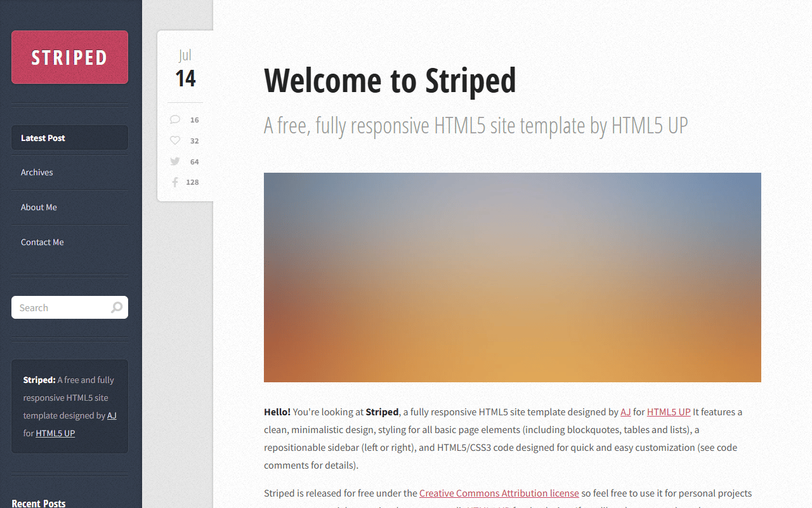
Task: Open the About Me page
Action: coord(70,207)
